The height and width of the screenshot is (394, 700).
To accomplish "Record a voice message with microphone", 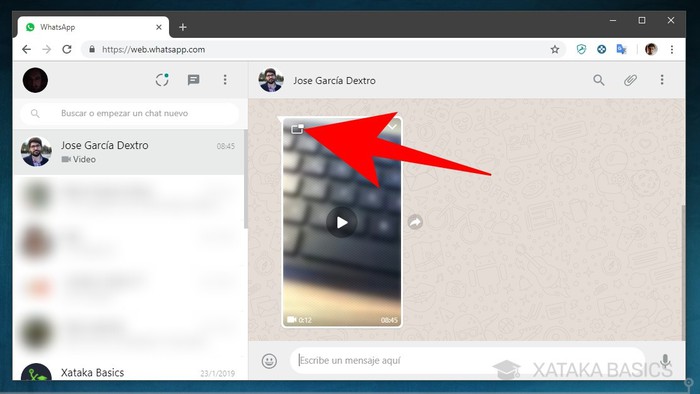I will click(665, 361).
